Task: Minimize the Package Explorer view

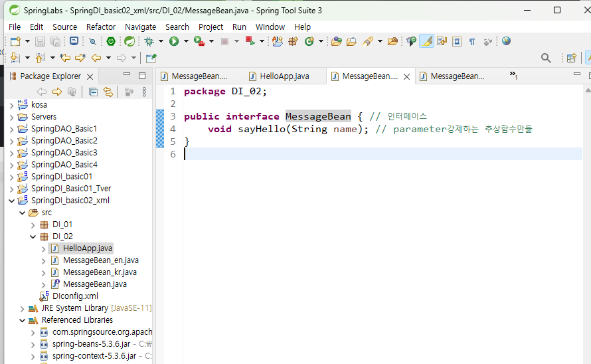Action: [x=127, y=74]
